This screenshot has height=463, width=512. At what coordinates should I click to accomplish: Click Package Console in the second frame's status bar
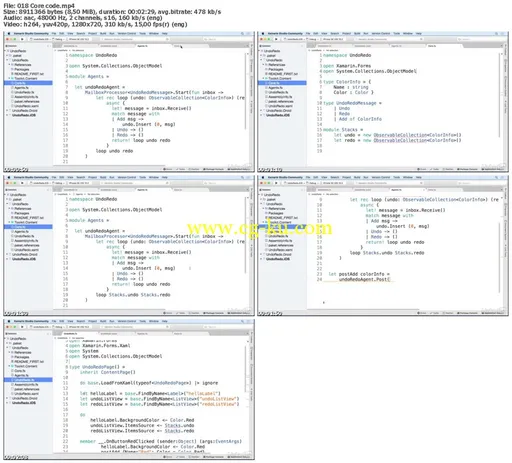(468, 169)
